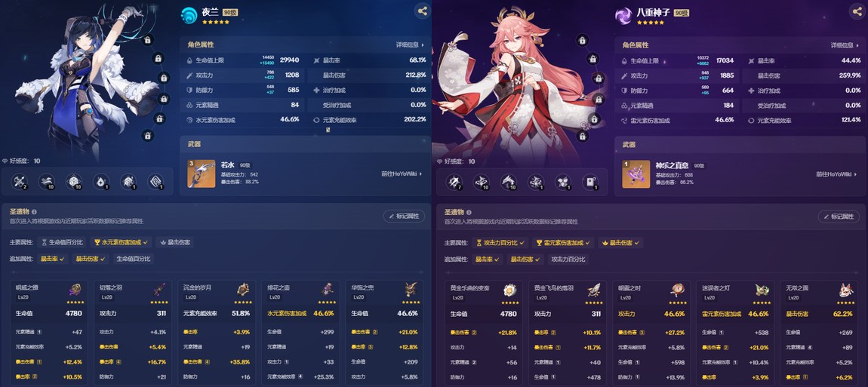Toggle Yae Miko's 攻击力百分比 main stat tag
The width and height of the screenshot is (868, 387).
coord(501,242)
